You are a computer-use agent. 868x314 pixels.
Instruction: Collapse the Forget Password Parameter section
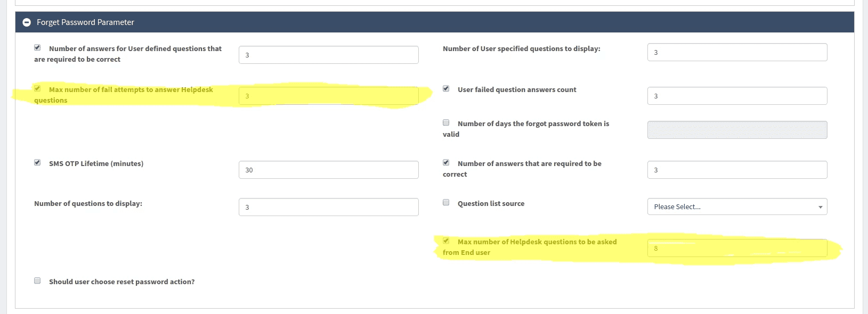[x=27, y=22]
